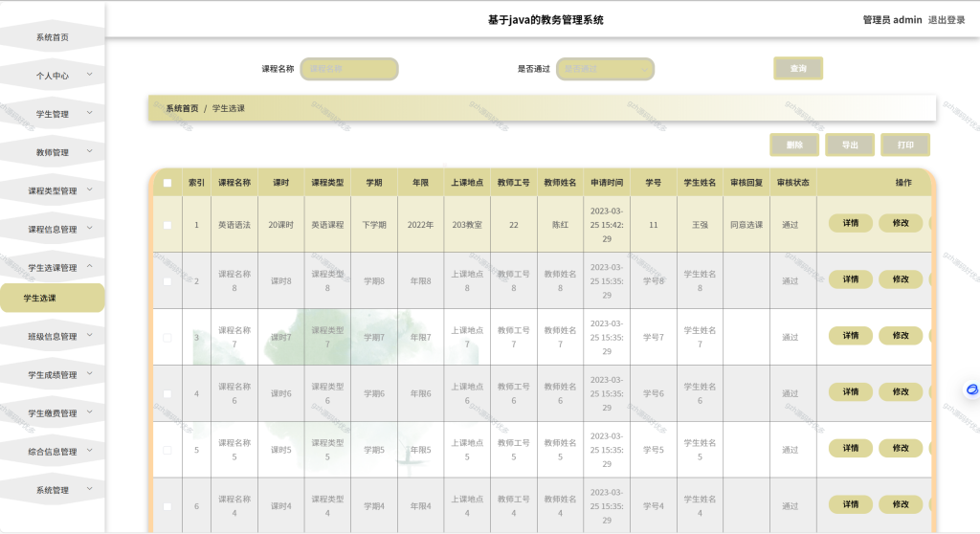Image resolution: width=980 pixels, height=534 pixels.
Task: Expand the 学生成绩管理 menu chevron
Action: click(89, 374)
